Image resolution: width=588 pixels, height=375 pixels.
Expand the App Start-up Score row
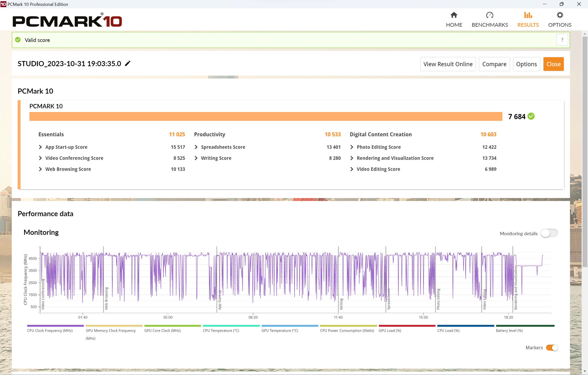click(41, 147)
